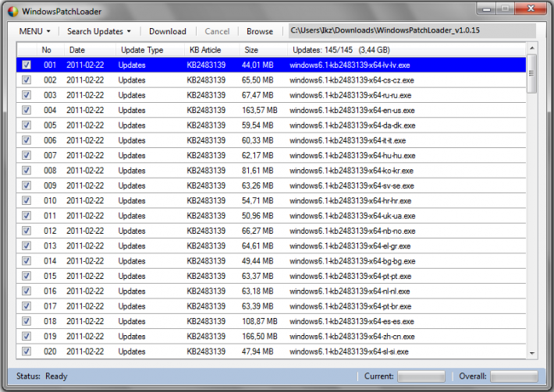
Task: Click the Cancel button
Action: [217, 31]
